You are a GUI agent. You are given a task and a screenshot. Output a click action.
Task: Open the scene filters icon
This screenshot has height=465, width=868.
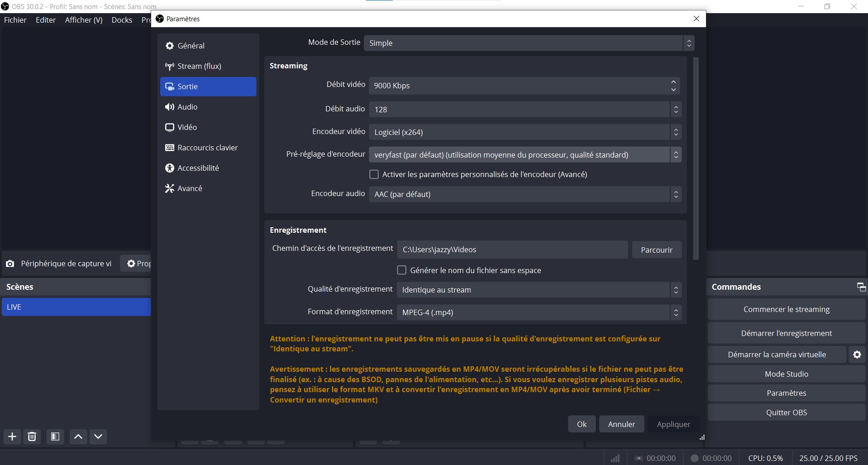point(55,436)
